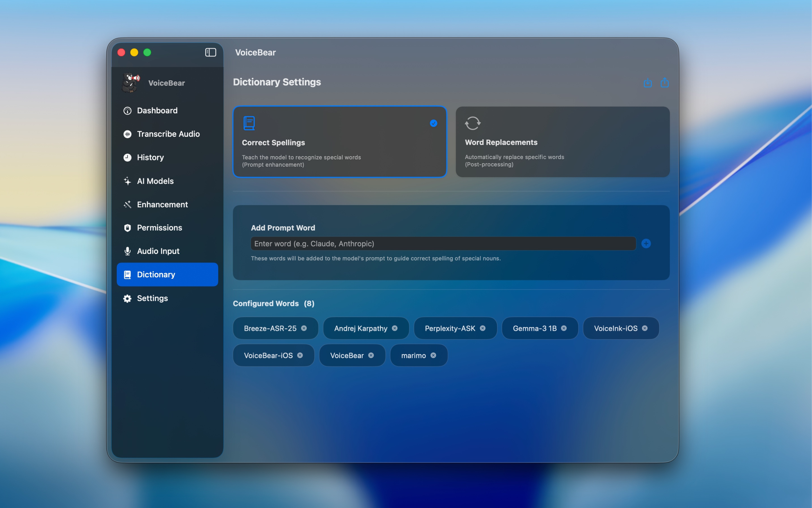812x508 pixels.
Task: Focus the Enter word input field
Action: pos(443,244)
